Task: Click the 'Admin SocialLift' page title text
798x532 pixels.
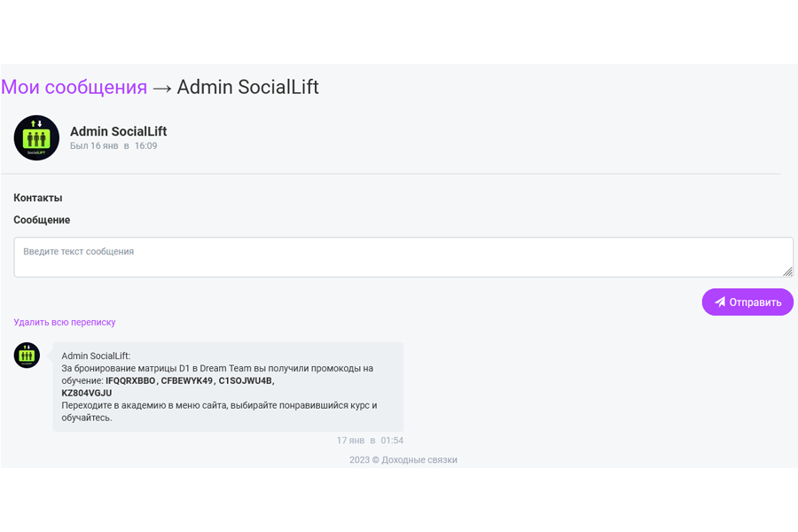Action: point(248,87)
